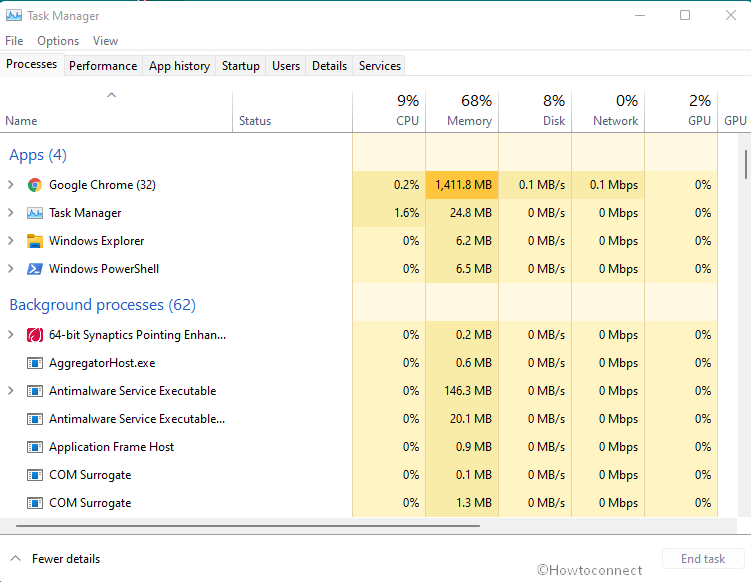Sort by the Memory column header
751x582 pixels.
(x=462, y=111)
